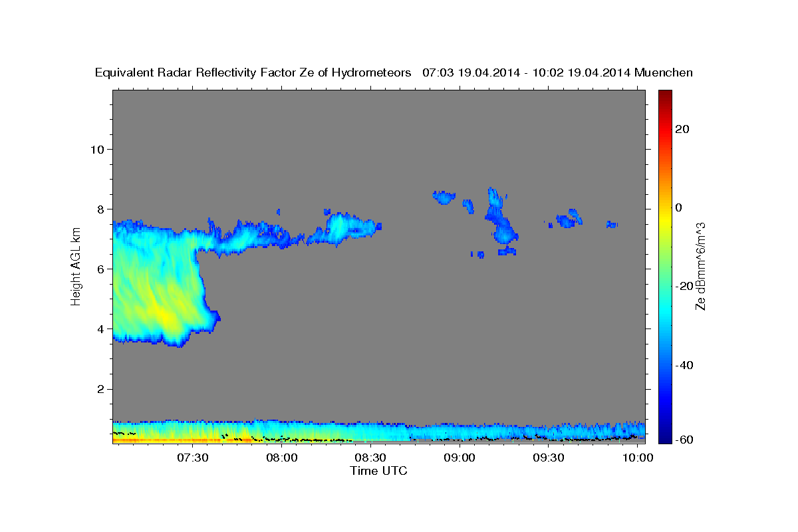798x532 pixels.
Task: Click the colorbar label -20
Action: [685, 286]
